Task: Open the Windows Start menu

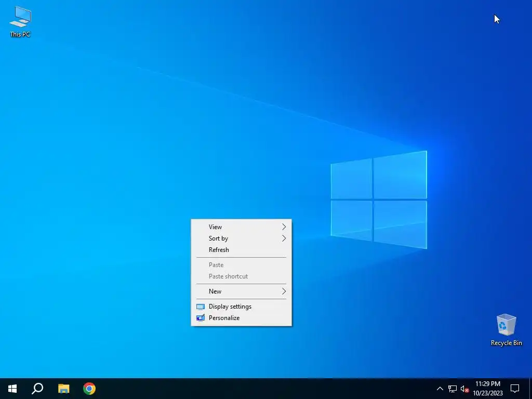Action: (12, 389)
